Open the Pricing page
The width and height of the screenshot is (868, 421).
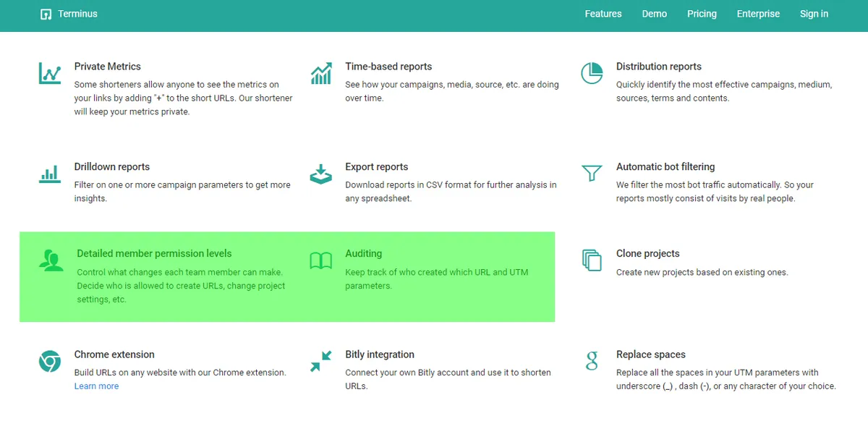pos(702,14)
